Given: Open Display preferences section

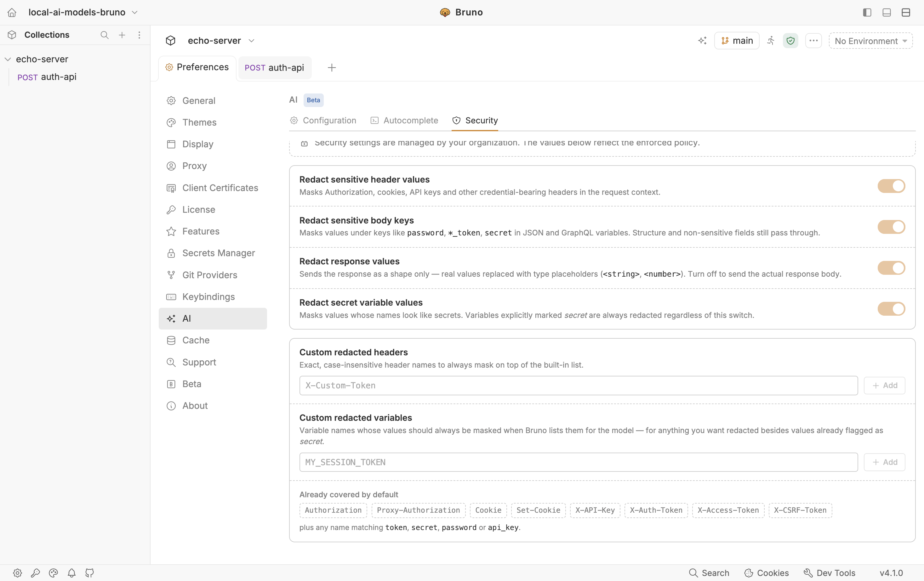Looking at the screenshot, I should tap(213, 144).
